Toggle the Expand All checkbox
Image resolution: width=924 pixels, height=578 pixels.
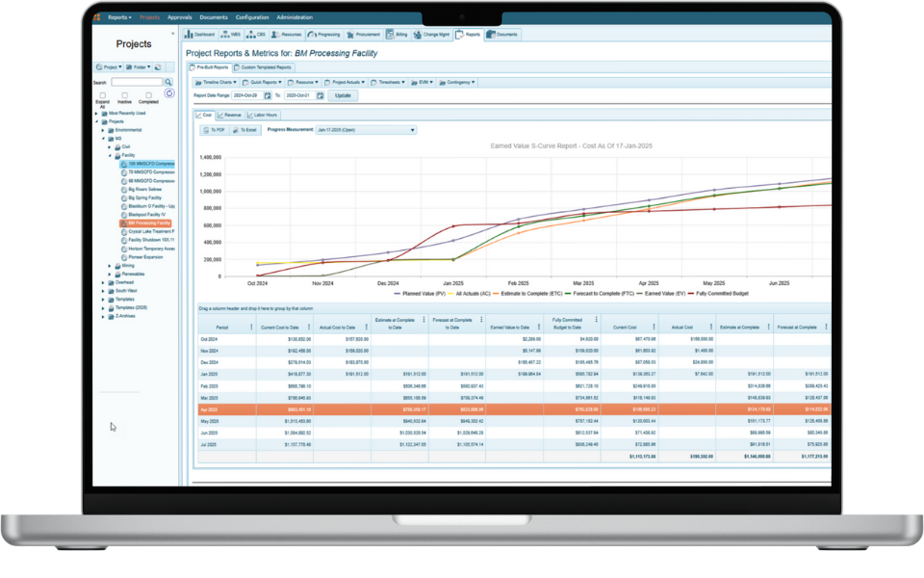pyautogui.click(x=103, y=95)
